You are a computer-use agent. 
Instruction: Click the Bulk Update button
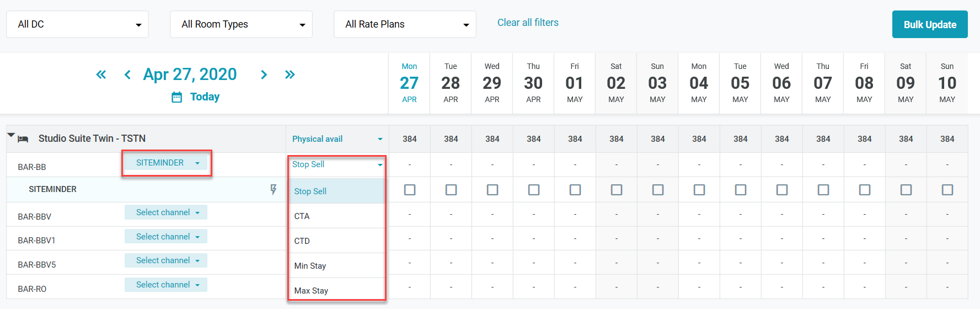click(929, 24)
